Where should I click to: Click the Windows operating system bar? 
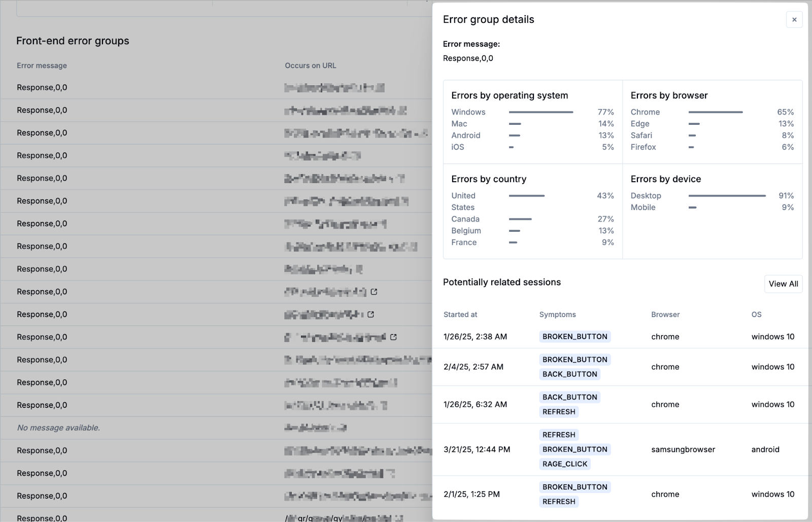[x=541, y=112]
